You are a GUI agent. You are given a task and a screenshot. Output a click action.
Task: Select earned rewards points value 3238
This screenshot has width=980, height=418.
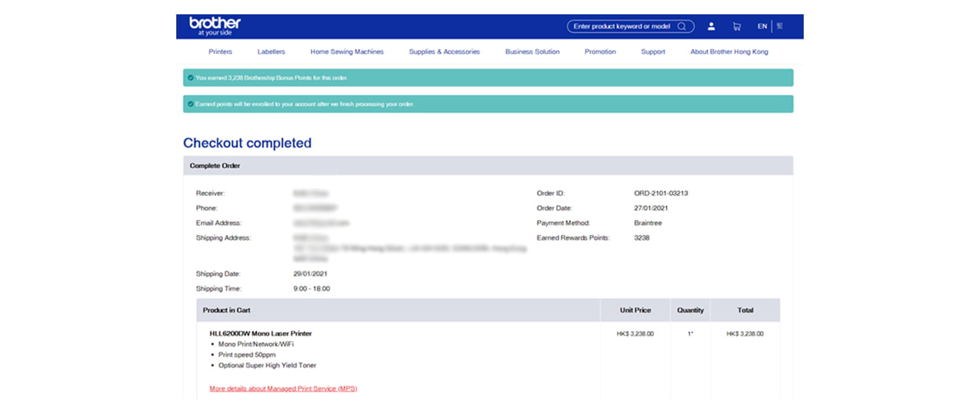(x=641, y=238)
